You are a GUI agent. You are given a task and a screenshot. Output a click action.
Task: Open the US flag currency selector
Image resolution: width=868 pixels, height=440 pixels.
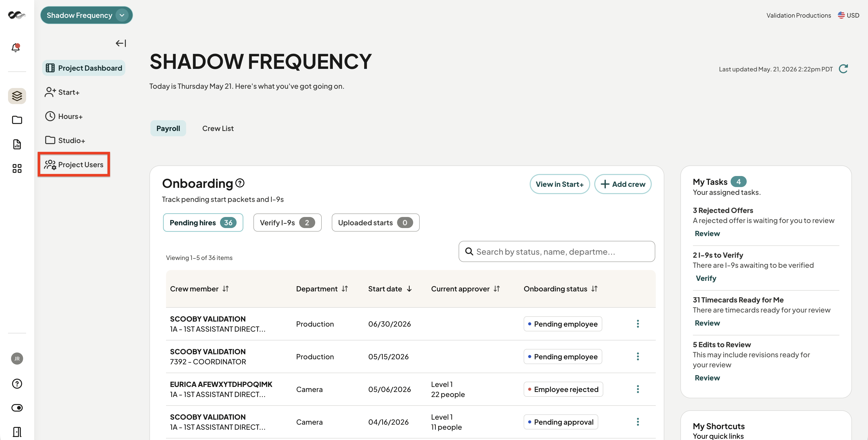(848, 15)
